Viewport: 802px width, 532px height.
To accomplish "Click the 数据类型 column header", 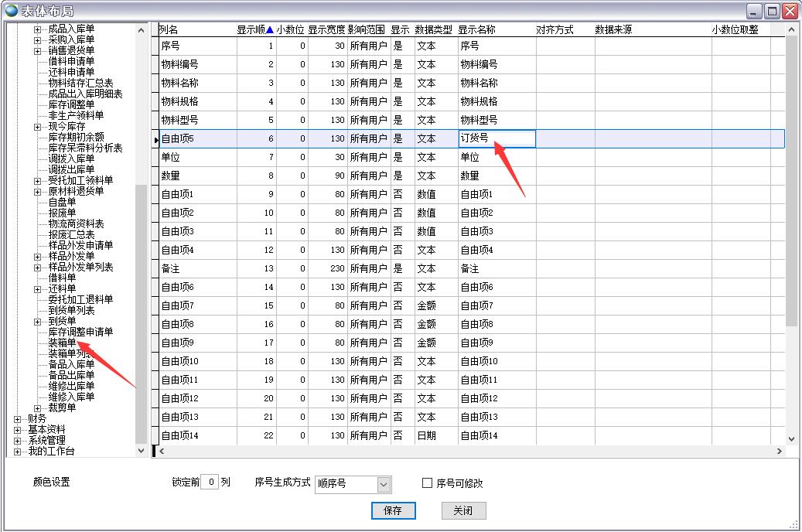I will coord(433,29).
